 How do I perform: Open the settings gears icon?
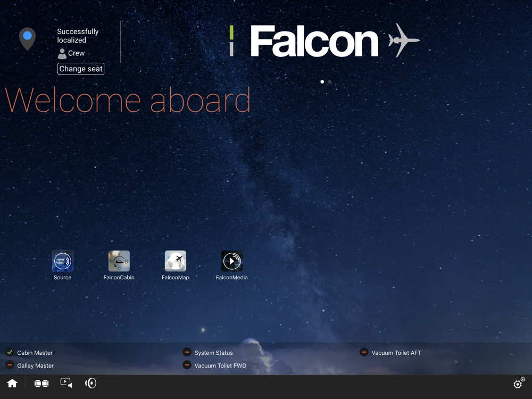click(519, 383)
